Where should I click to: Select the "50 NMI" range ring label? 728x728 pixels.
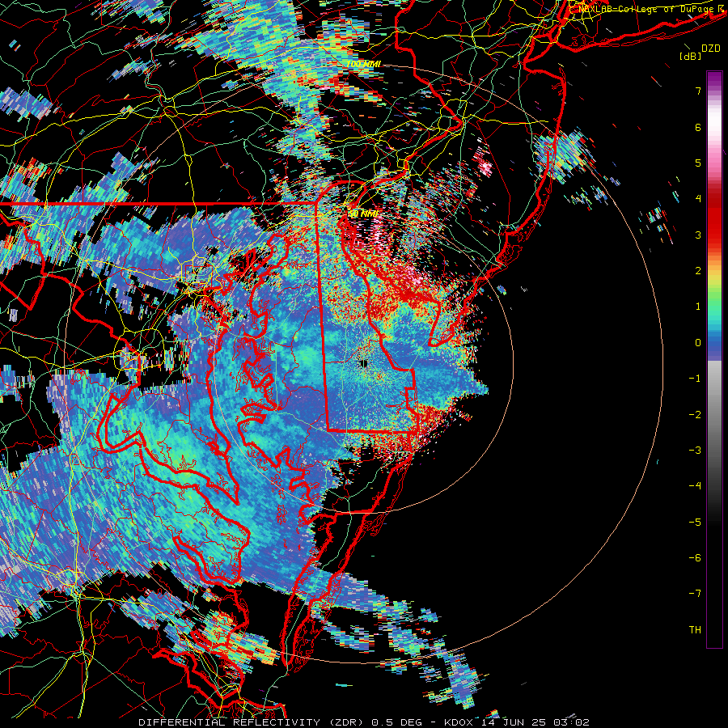(x=363, y=214)
